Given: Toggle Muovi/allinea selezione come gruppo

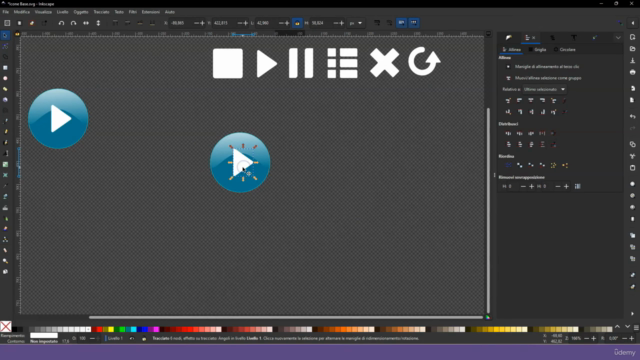Looking at the screenshot, I should click(509, 78).
